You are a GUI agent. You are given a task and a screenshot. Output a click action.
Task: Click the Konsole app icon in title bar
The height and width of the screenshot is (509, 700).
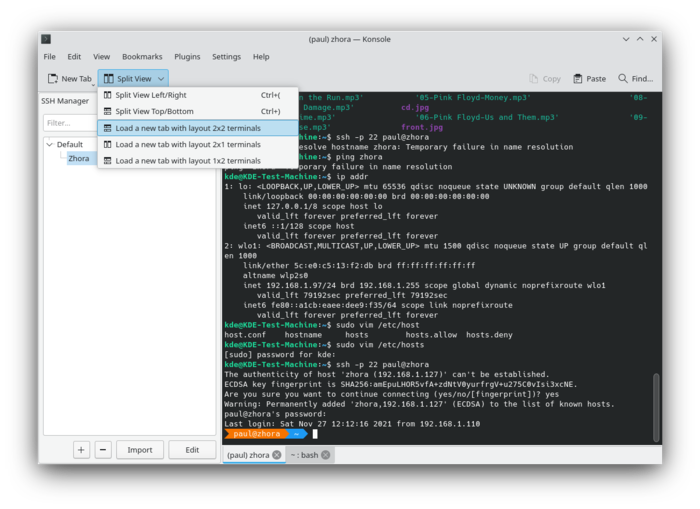[x=46, y=38]
